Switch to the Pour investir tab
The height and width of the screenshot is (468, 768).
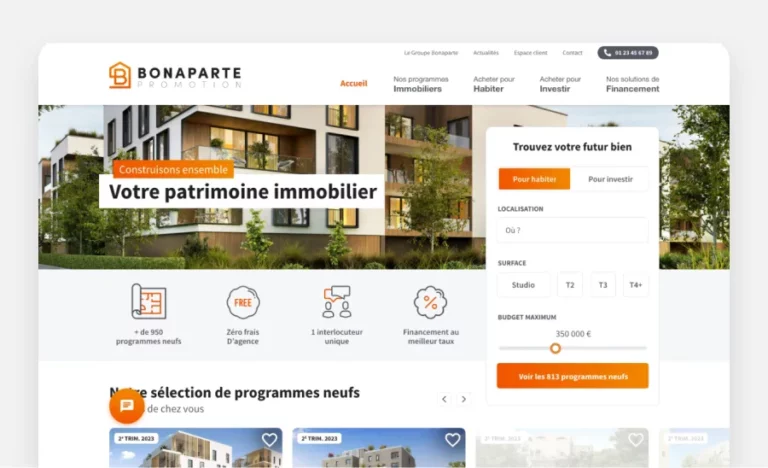tap(610, 179)
